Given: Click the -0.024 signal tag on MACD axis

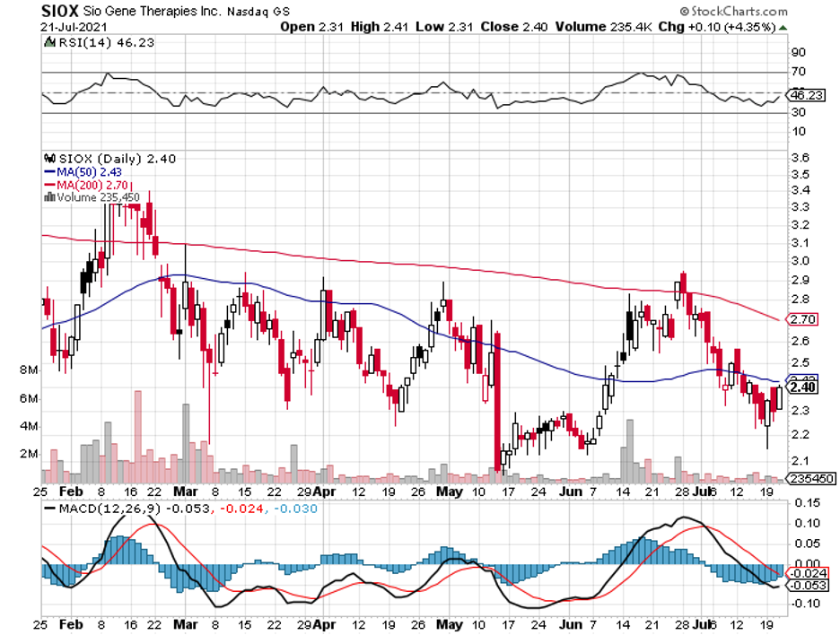Looking at the screenshot, I should (808, 573).
